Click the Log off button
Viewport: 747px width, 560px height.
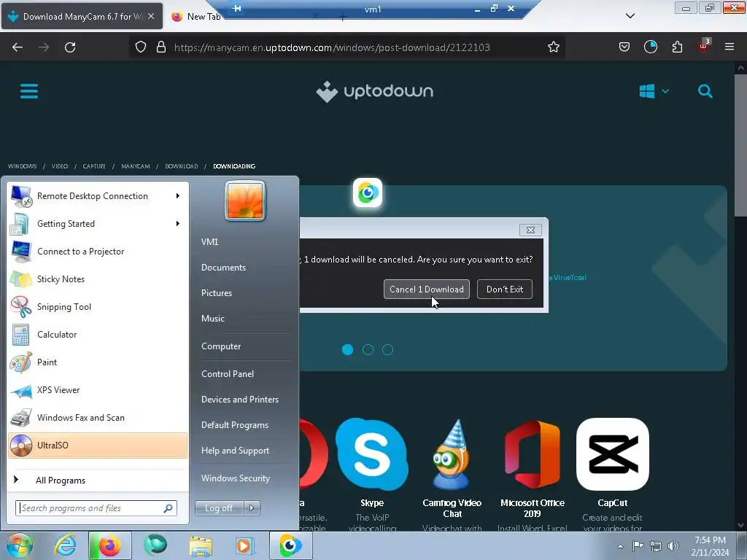219,508
